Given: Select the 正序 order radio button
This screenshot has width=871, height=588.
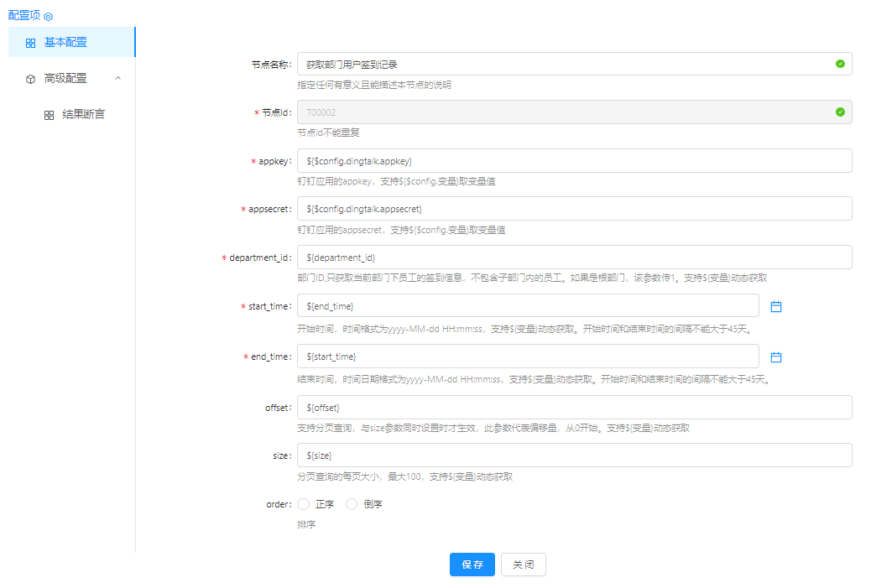Looking at the screenshot, I should (303, 504).
